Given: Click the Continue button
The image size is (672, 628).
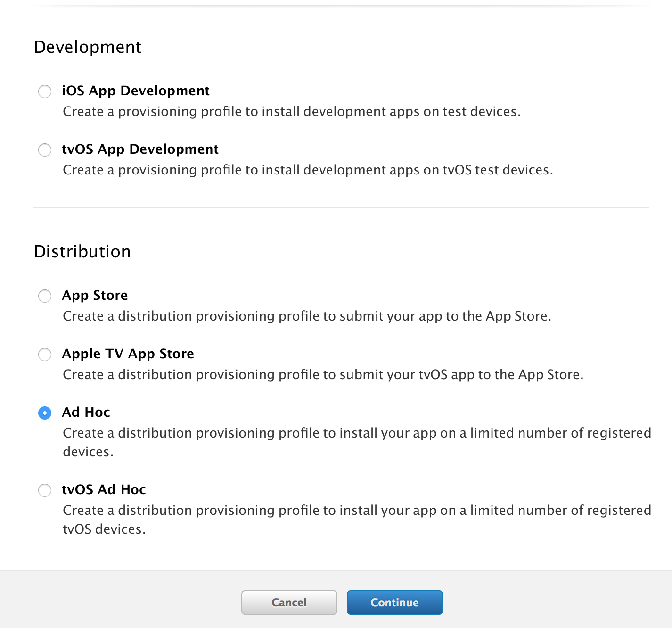Looking at the screenshot, I should click(394, 603).
